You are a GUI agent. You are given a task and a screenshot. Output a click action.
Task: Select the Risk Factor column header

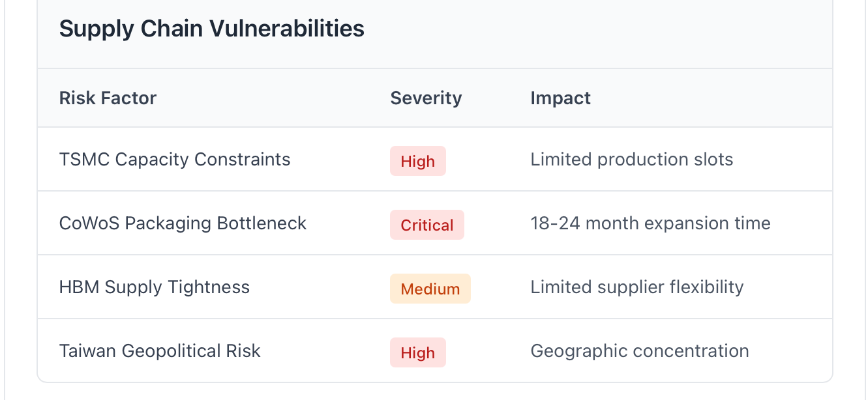tap(108, 98)
